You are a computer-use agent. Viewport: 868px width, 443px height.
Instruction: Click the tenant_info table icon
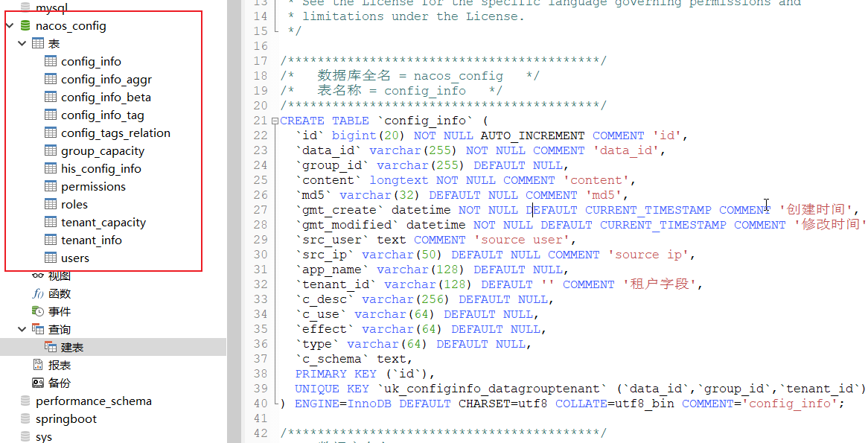51,240
